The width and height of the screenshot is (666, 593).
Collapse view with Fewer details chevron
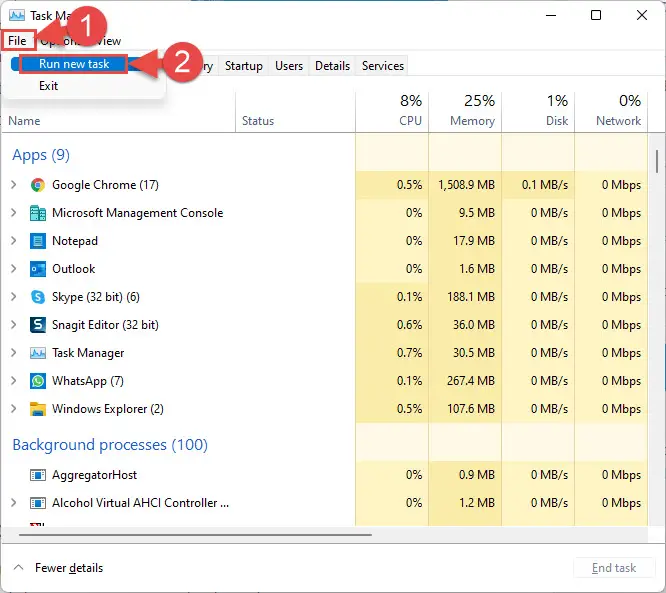(x=18, y=568)
